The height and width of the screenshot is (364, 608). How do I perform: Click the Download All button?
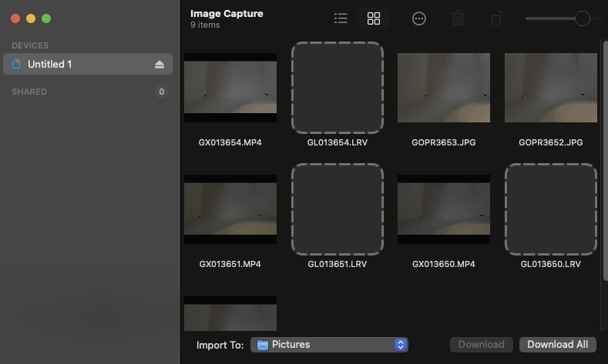[558, 345]
